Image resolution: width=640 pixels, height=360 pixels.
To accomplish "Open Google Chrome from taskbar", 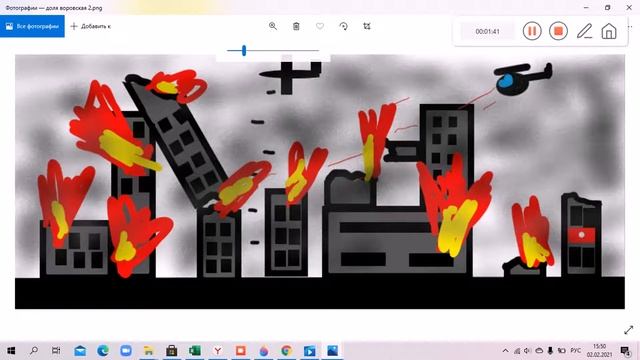I will click(x=287, y=351).
